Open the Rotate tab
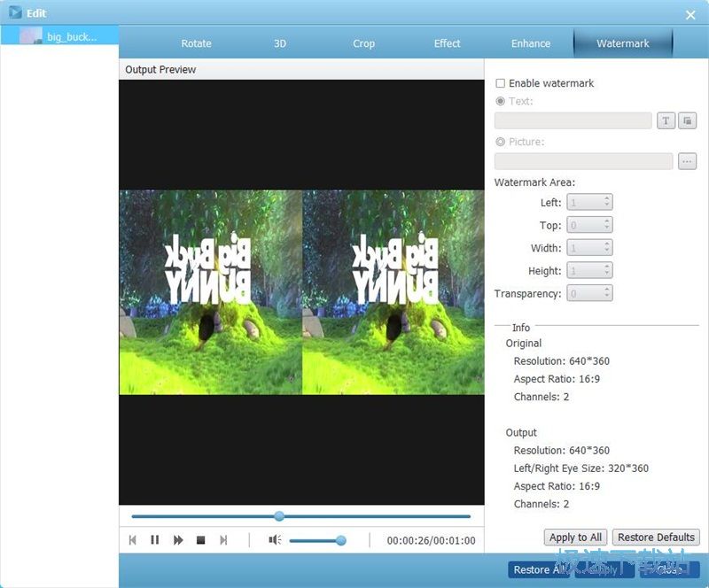Viewport: 709px width, 588px height. click(196, 43)
